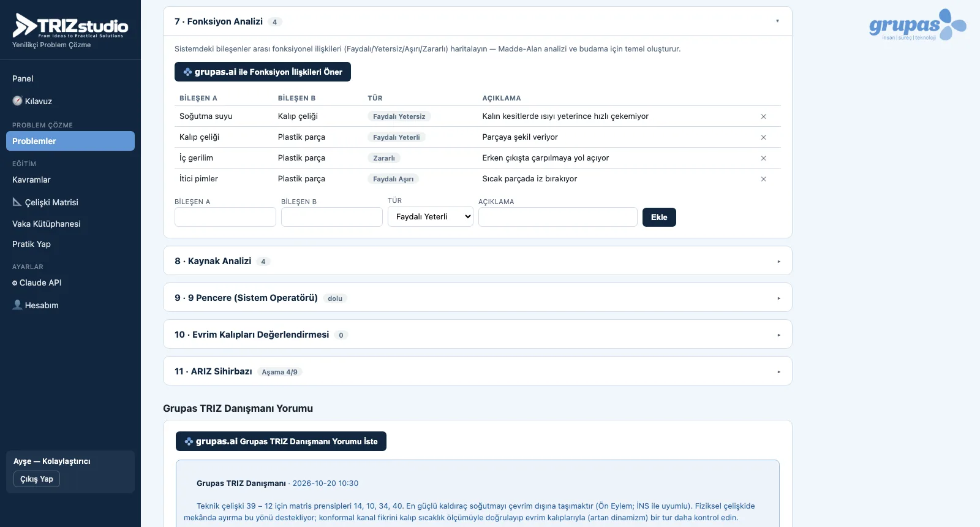
Task: Click the Aşama 4/9 badge
Action: tap(280, 372)
